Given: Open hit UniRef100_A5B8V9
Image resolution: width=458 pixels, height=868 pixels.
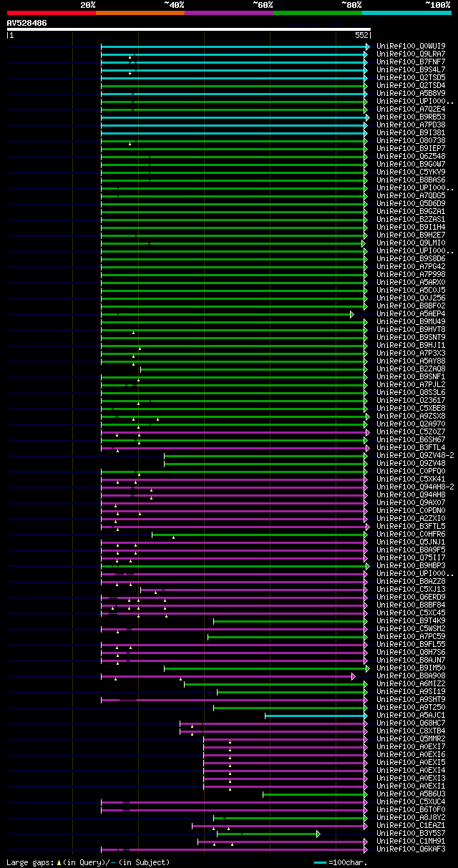Looking at the screenshot, I should (x=411, y=94).
